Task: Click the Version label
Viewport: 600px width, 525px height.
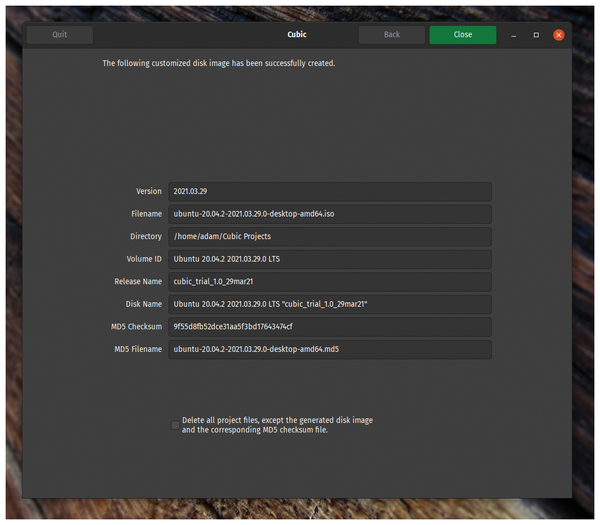Action: tap(149, 191)
